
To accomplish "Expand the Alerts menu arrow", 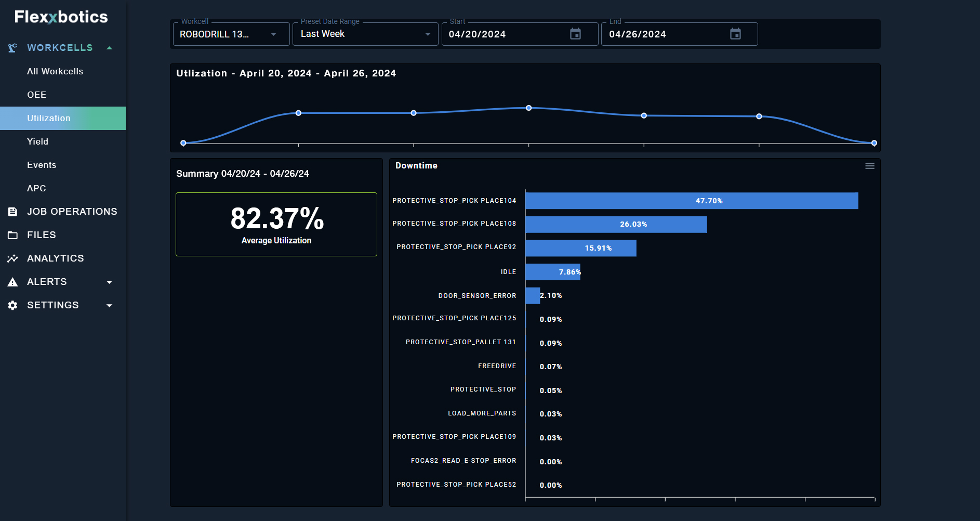I will tap(109, 282).
